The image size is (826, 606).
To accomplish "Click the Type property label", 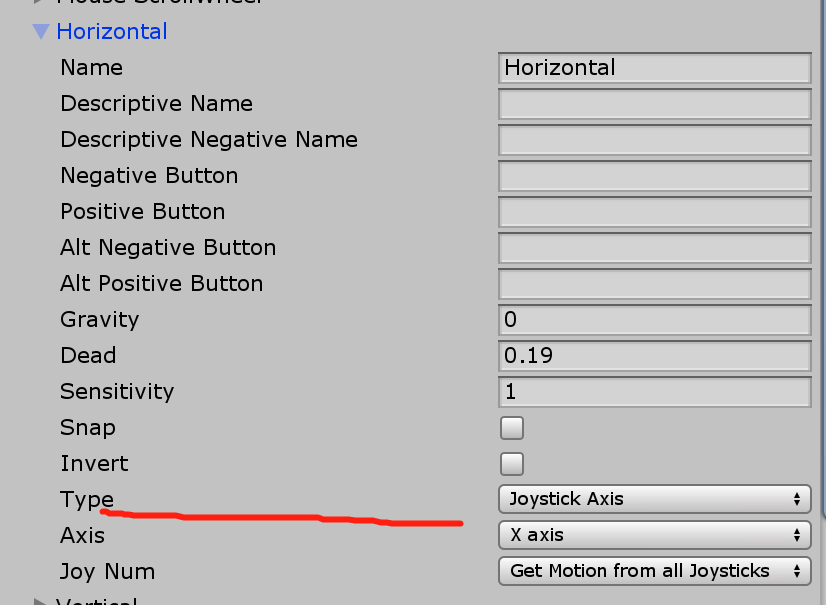I will pos(86,499).
